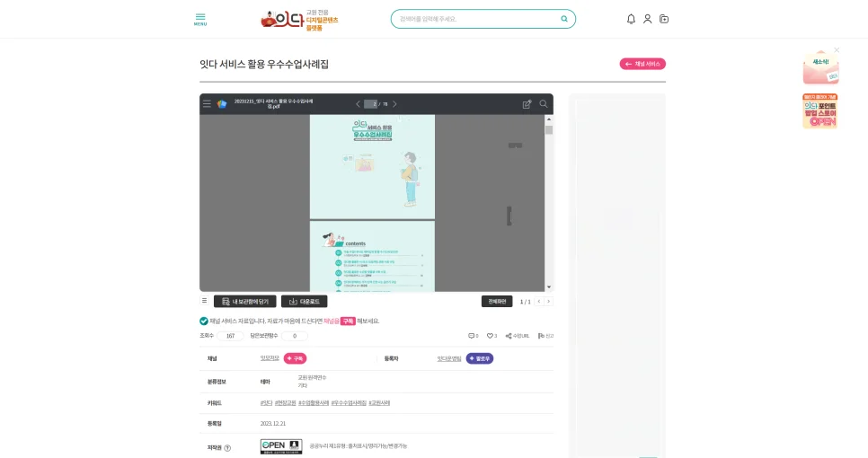Viewport: 868px width, 458px height.
Task: Toggle the purple 팔로우 follow button
Action: pos(480,358)
